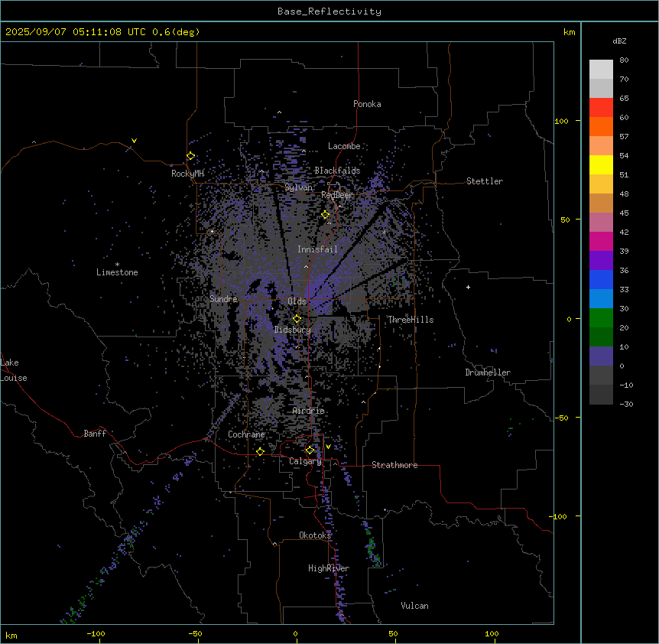Click the yellow diamond marker south of RedDeer
This screenshot has width=659, height=644.
click(x=326, y=215)
